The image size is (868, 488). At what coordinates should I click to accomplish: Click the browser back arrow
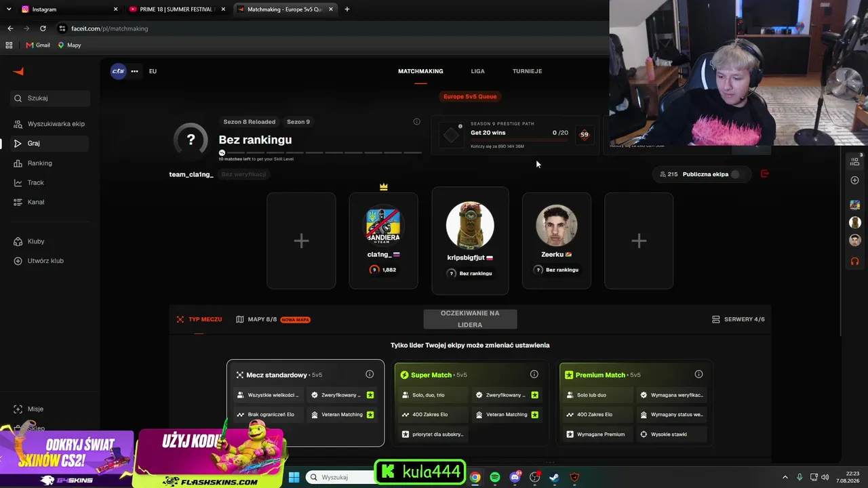(10, 28)
